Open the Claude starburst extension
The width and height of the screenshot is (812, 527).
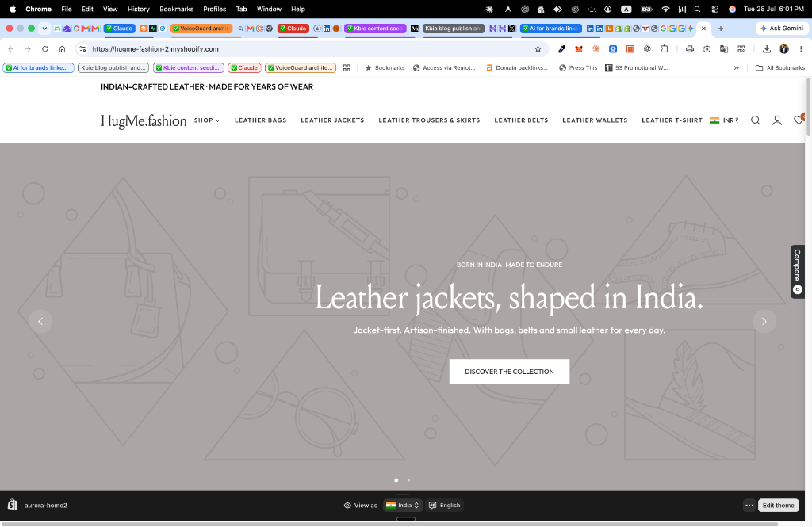pyautogui.click(x=596, y=48)
